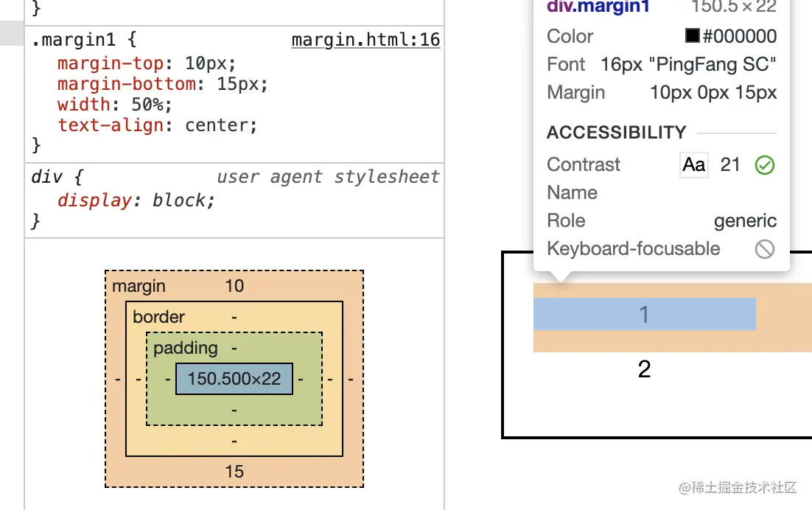Click the border label in box model

(158, 317)
